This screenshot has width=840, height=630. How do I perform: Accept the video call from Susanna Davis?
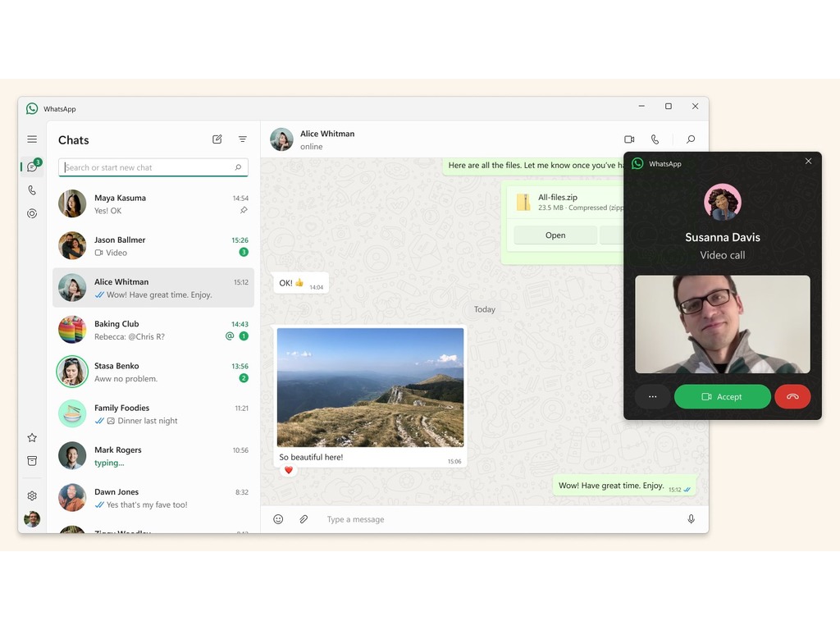coord(722,397)
